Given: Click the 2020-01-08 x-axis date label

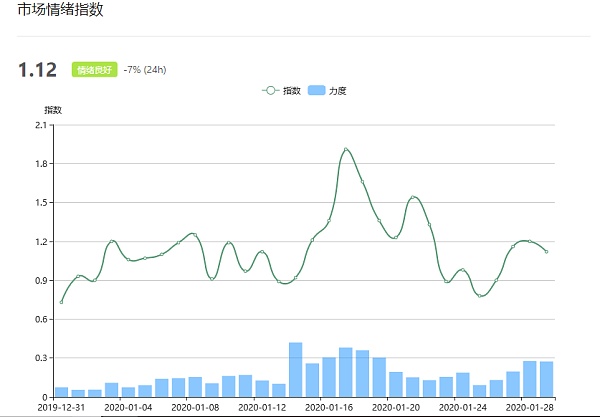Looking at the screenshot, I should tap(195, 407).
